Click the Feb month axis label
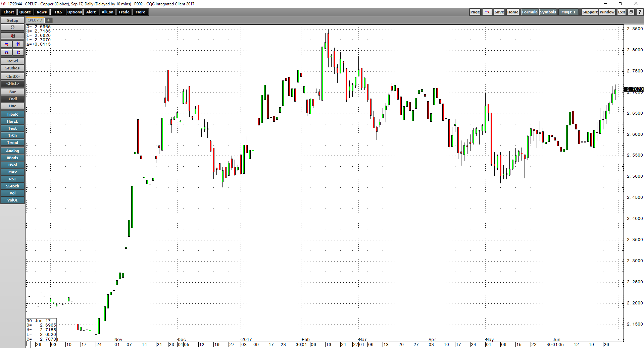The width and height of the screenshot is (644, 348). click(306, 339)
